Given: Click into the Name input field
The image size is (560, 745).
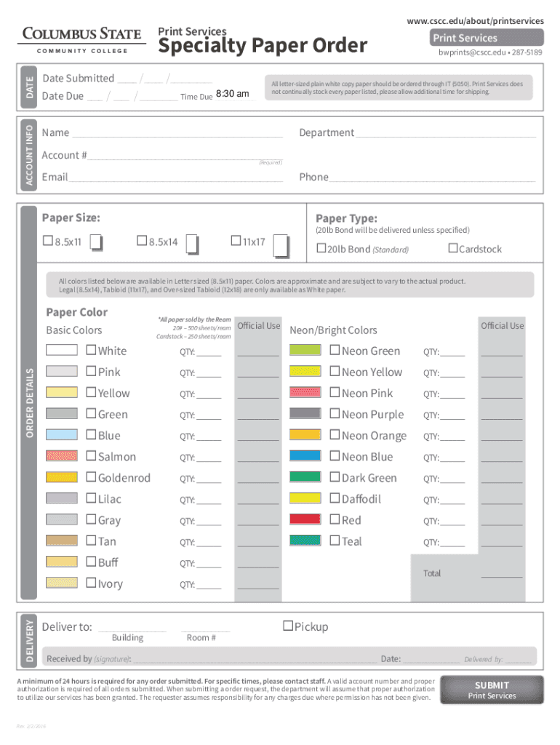Looking at the screenshot, I should tap(177, 132).
